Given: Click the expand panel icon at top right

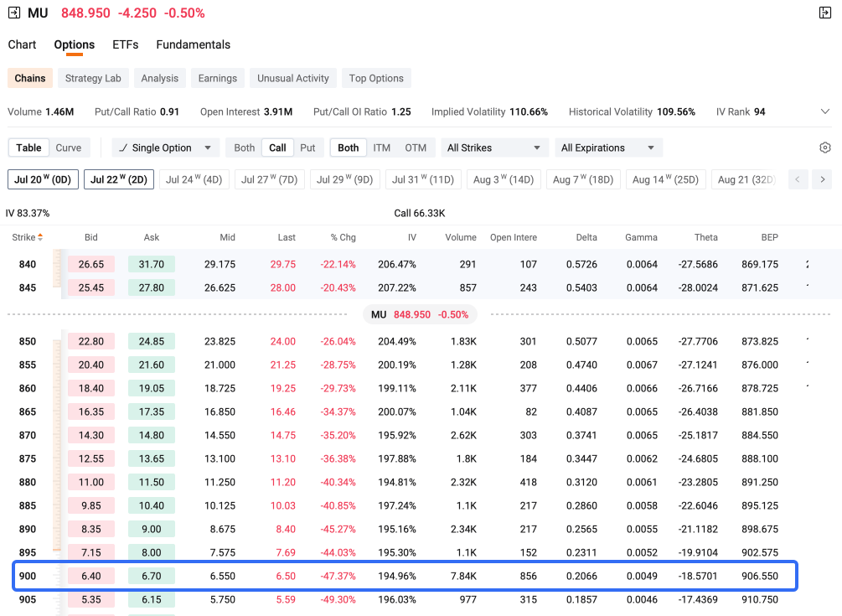Looking at the screenshot, I should click(x=825, y=13).
